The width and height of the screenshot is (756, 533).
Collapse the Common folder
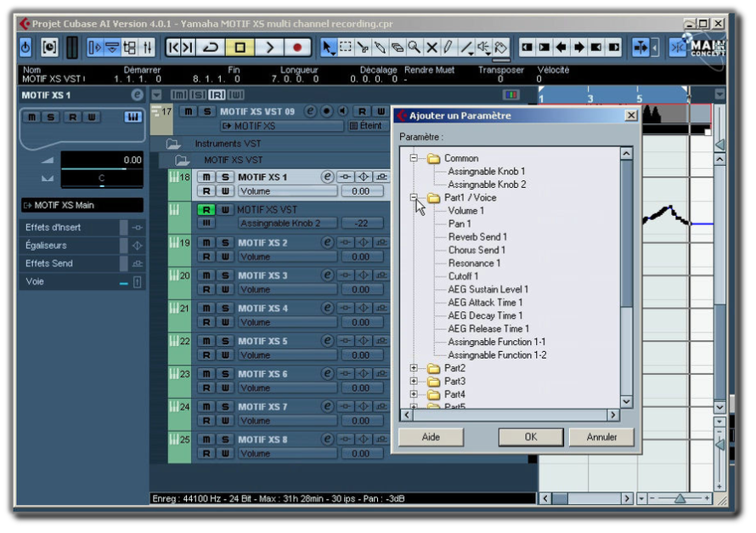click(x=414, y=158)
